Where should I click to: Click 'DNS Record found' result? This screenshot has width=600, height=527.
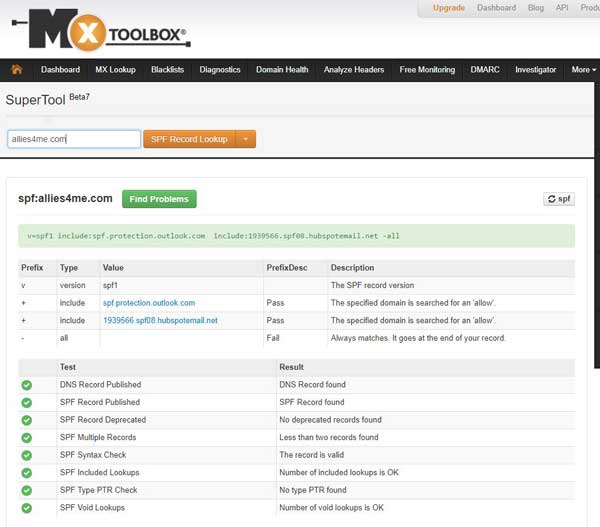pyautogui.click(x=312, y=384)
